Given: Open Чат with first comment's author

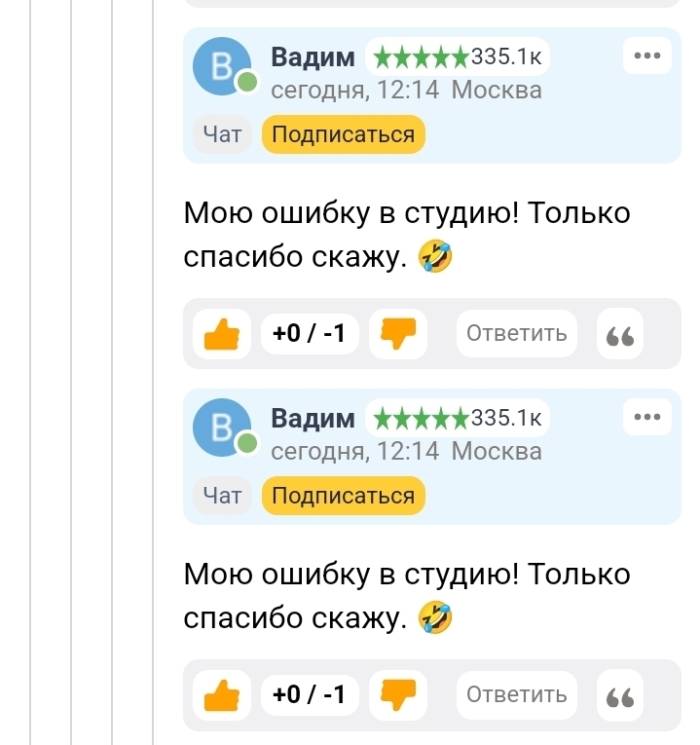Looking at the screenshot, I should pyautogui.click(x=222, y=134).
